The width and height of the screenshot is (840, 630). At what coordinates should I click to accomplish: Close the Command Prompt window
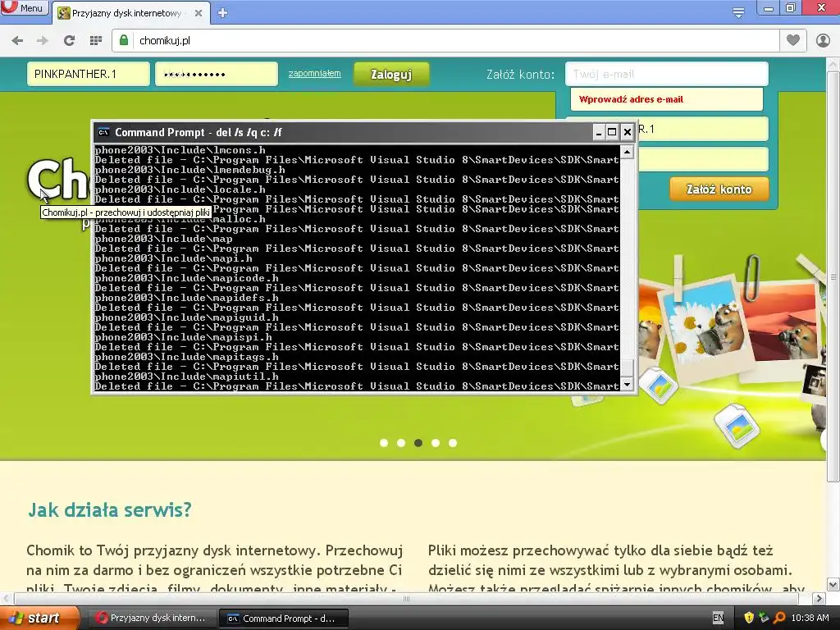tap(628, 132)
